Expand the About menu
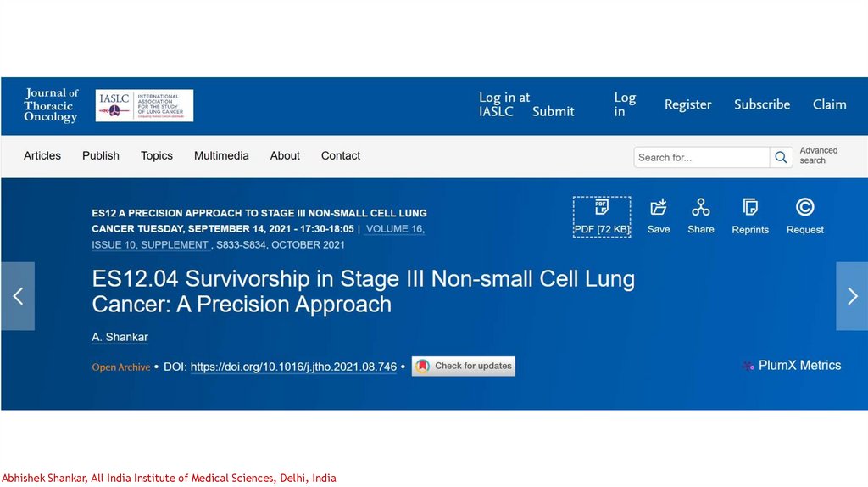This screenshot has width=868, height=487. click(x=285, y=156)
